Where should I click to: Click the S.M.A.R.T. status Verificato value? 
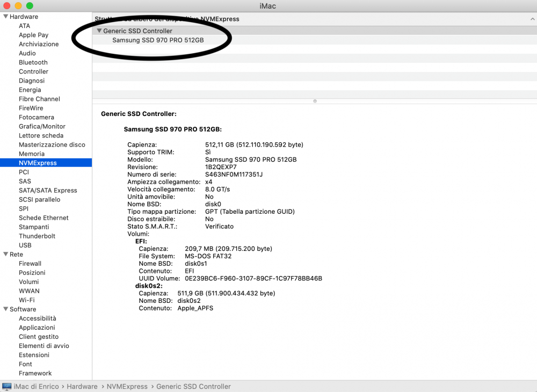(x=219, y=226)
